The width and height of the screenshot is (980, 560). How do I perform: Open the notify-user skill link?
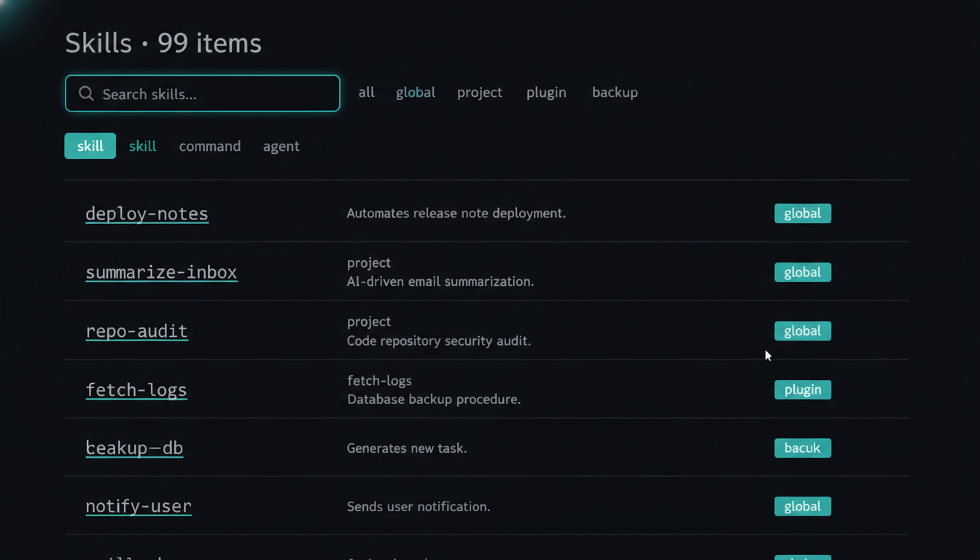pos(139,506)
